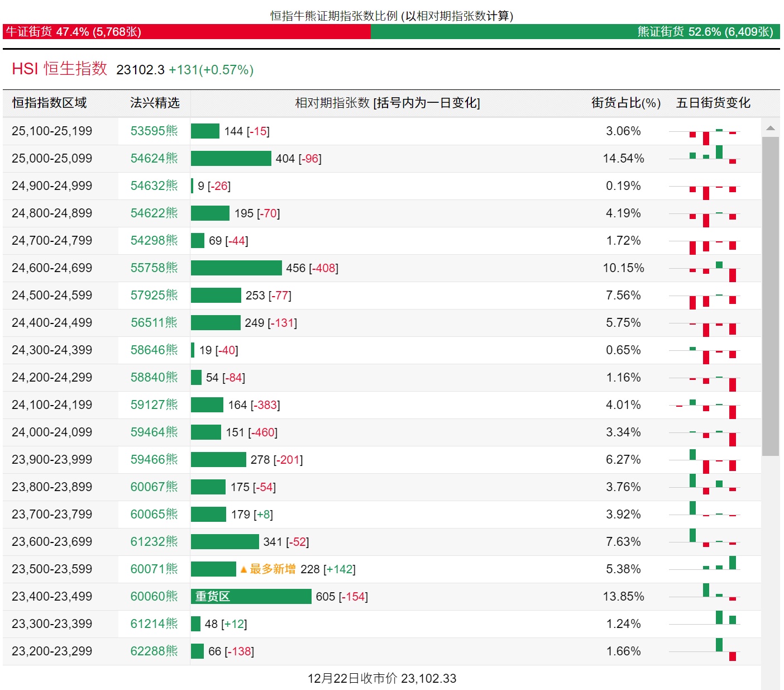Click the green 熊证街货 52.6% bar

[x=575, y=32]
